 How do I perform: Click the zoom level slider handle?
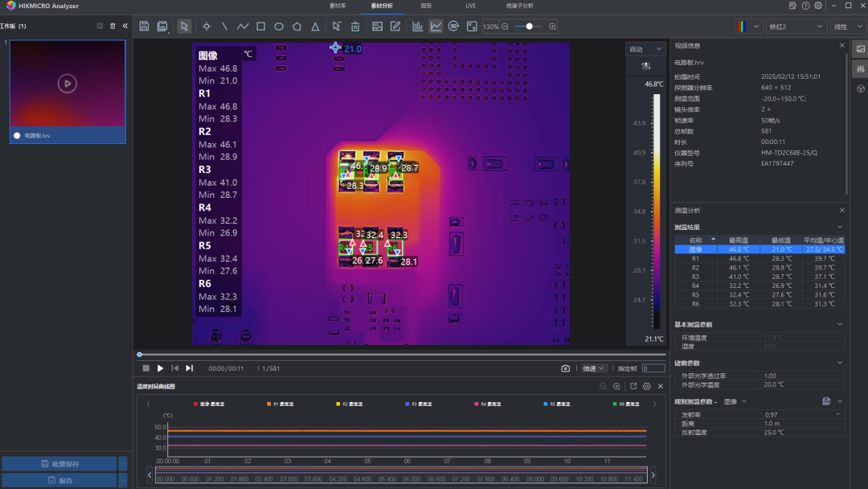(529, 27)
